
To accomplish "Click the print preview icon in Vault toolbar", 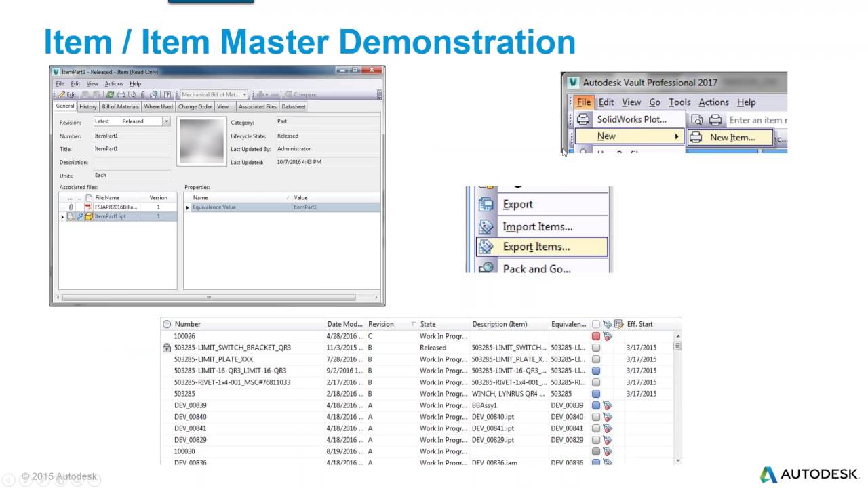I will pyautogui.click(x=696, y=120).
